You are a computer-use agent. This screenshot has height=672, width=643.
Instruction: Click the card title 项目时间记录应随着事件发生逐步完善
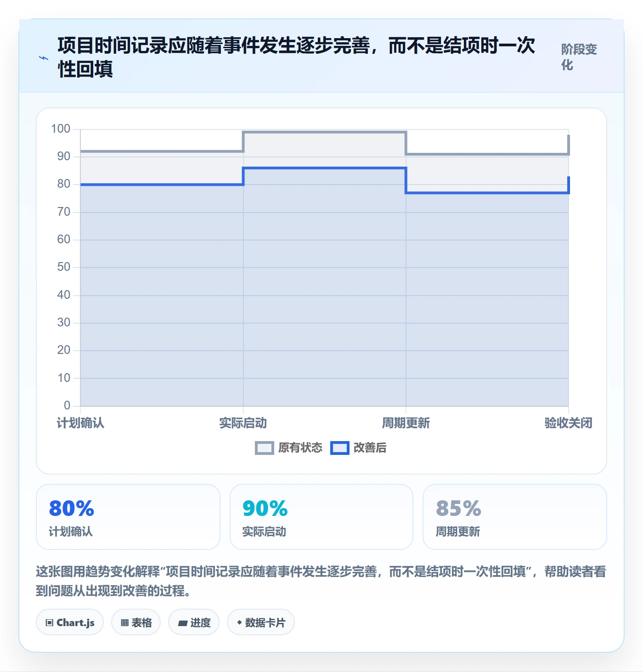click(297, 57)
